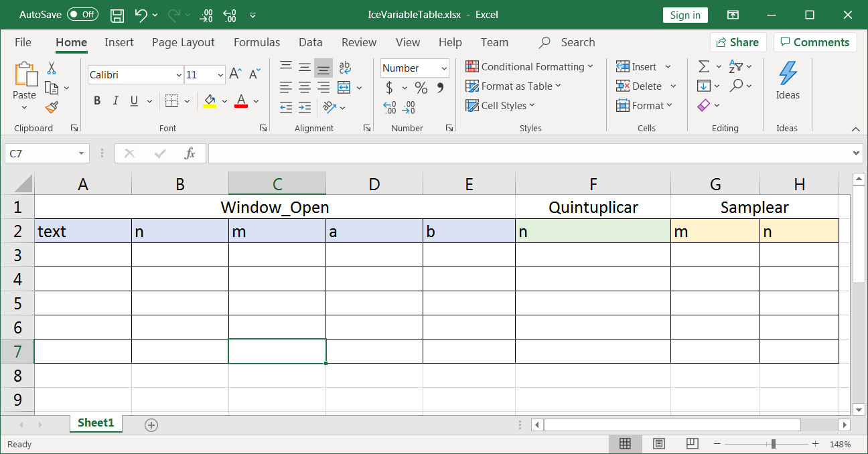Open the font name Calibri dropdown
Image resolution: width=868 pixels, height=454 pixels.
coord(179,75)
